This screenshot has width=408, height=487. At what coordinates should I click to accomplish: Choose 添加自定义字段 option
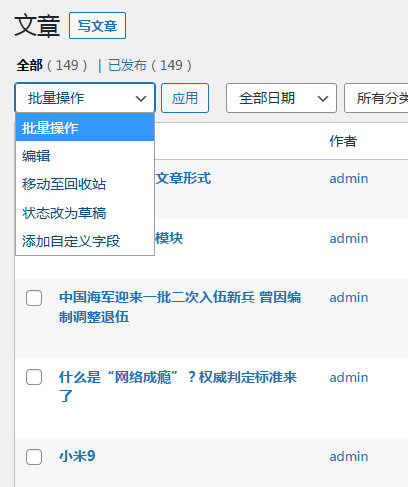[85, 241]
